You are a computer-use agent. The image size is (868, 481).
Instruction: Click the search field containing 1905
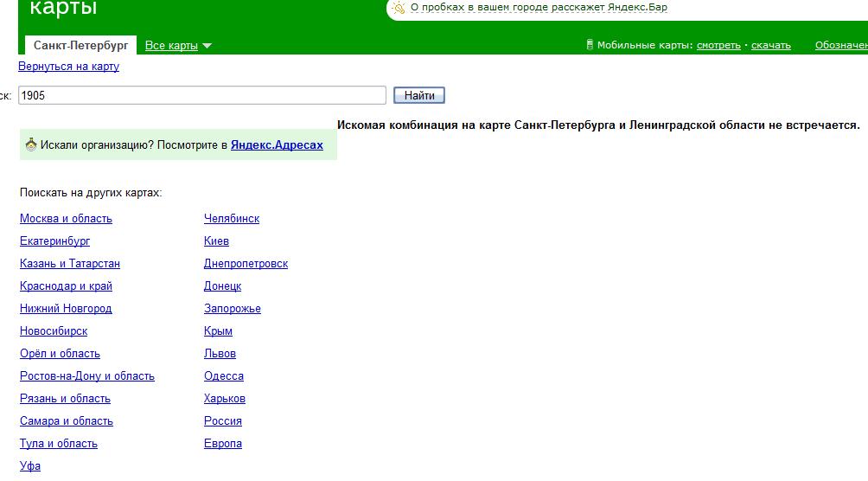[x=202, y=95]
